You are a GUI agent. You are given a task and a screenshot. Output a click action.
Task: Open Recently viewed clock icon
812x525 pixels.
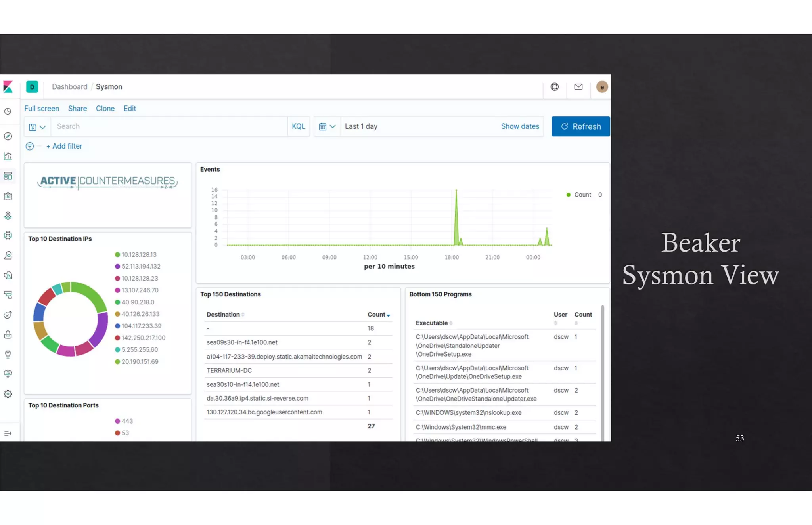[x=8, y=111]
